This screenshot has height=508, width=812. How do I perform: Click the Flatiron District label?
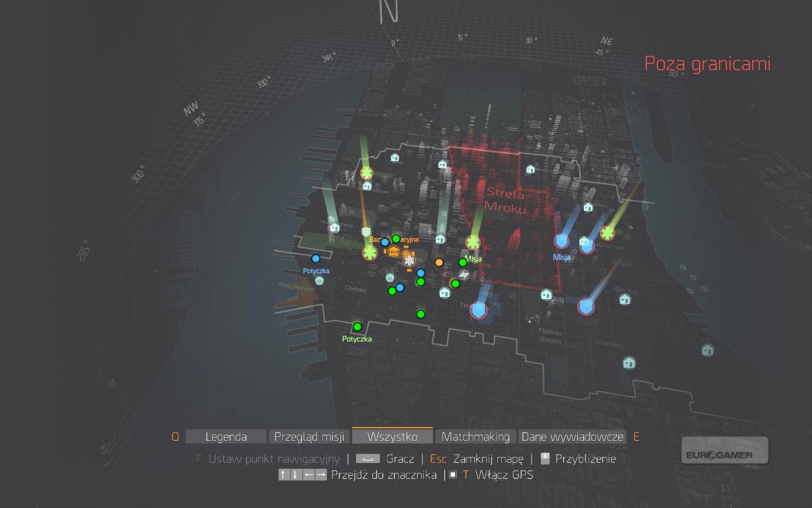point(550,336)
